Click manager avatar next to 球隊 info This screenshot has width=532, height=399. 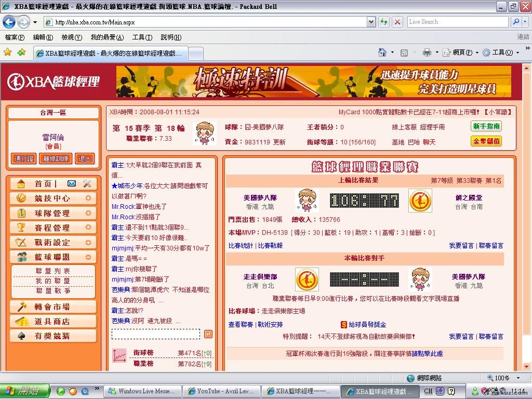click(205, 134)
